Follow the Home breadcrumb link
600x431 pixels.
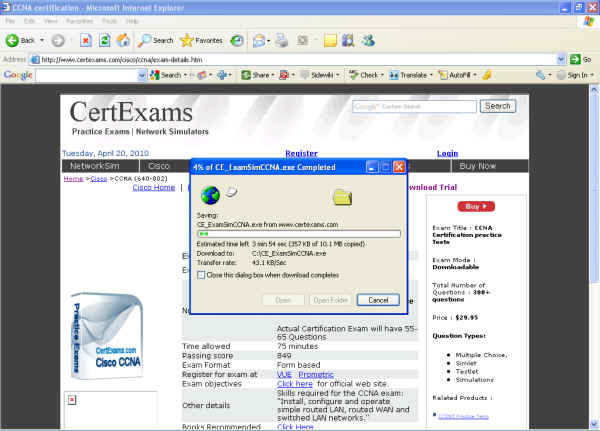coord(73,179)
